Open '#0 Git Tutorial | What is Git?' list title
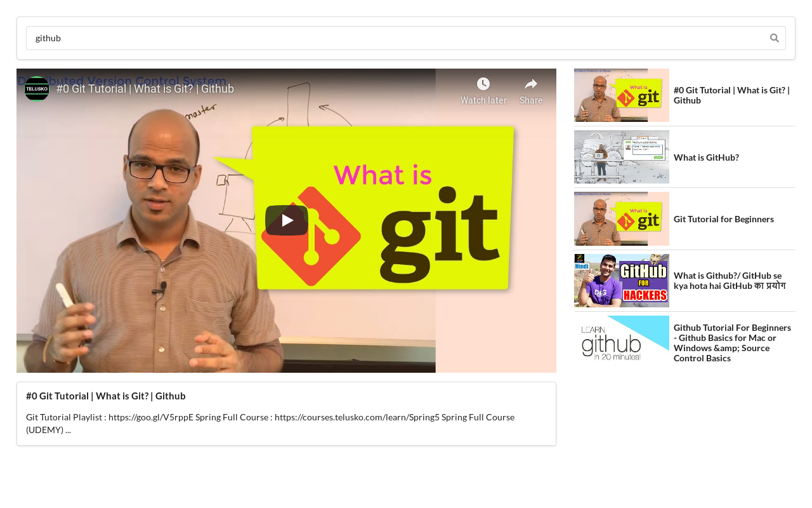The width and height of the screenshot is (812, 508). (731, 95)
